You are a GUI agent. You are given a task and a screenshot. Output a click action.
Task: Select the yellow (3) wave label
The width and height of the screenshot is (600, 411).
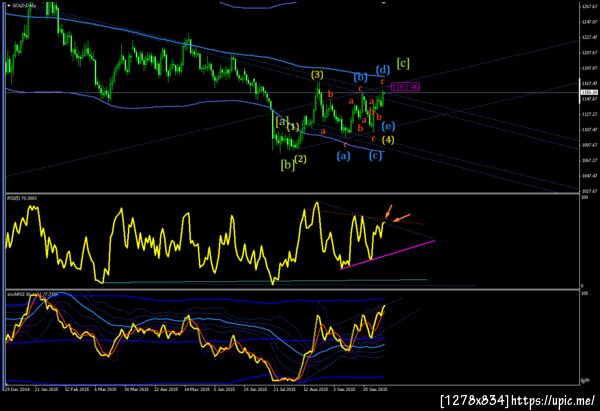pos(317,74)
